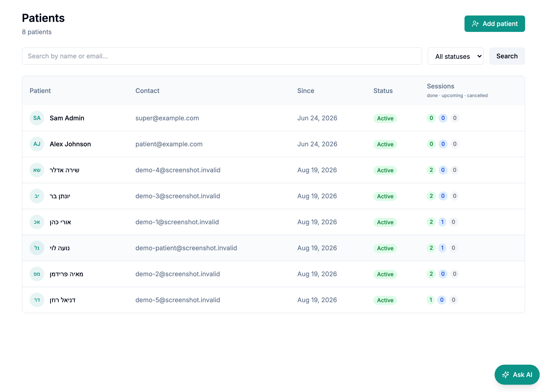Click the Since column header
The height and width of the screenshot is (392, 547).
point(306,91)
